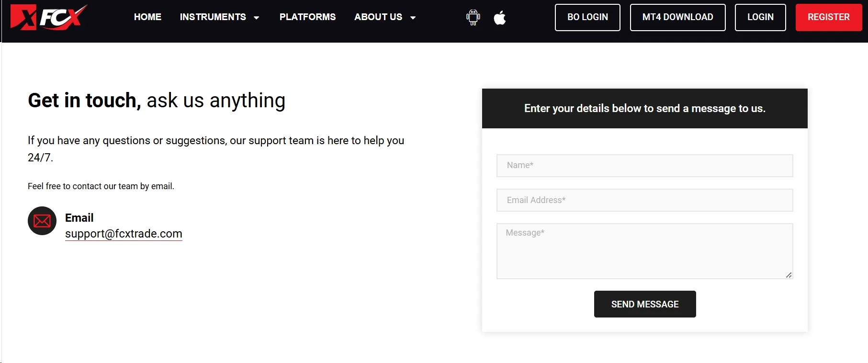Expand the About Us dropdown arrow
This screenshot has height=363, width=868.
tap(413, 18)
